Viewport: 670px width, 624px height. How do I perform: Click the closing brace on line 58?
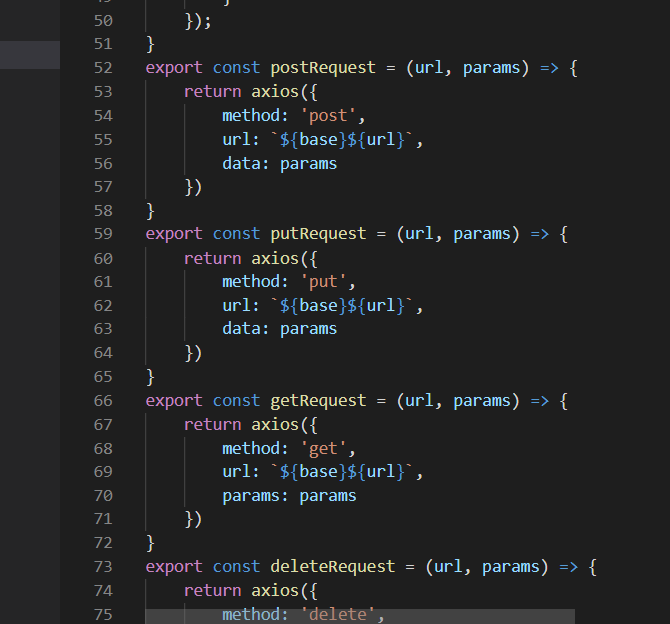coord(150,211)
